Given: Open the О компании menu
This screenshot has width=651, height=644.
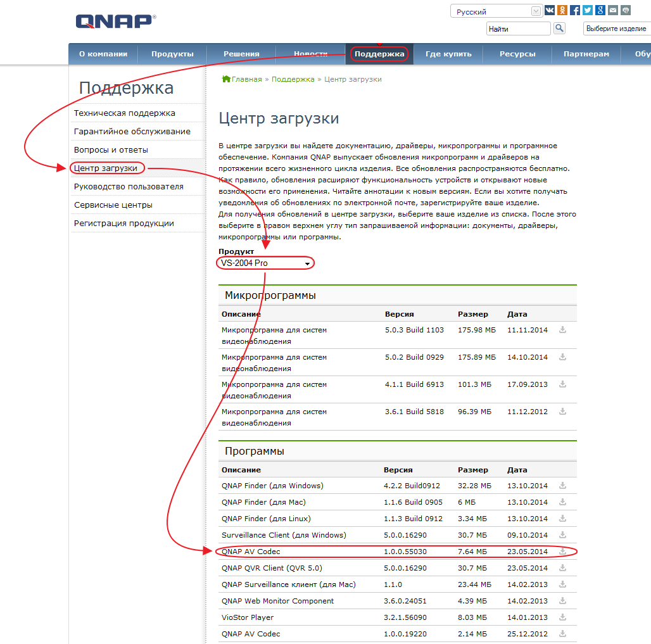Looking at the screenshot, I should (x=103, y=54).
